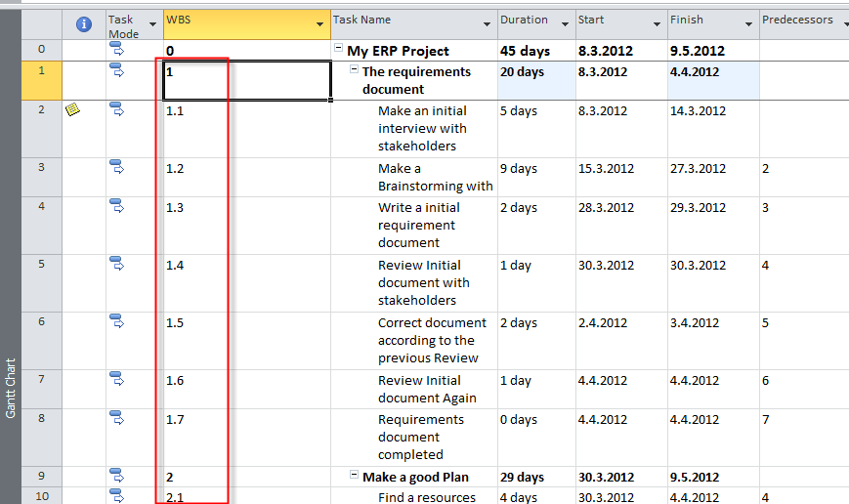Open the Duration column dropdown arrow

click(566, 23)
